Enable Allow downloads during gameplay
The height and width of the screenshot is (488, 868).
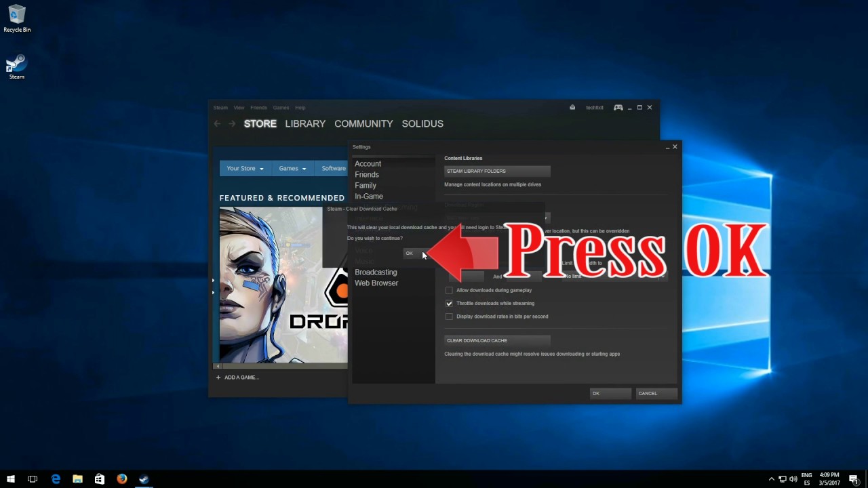pyautogui.click(x=449, y=290)
